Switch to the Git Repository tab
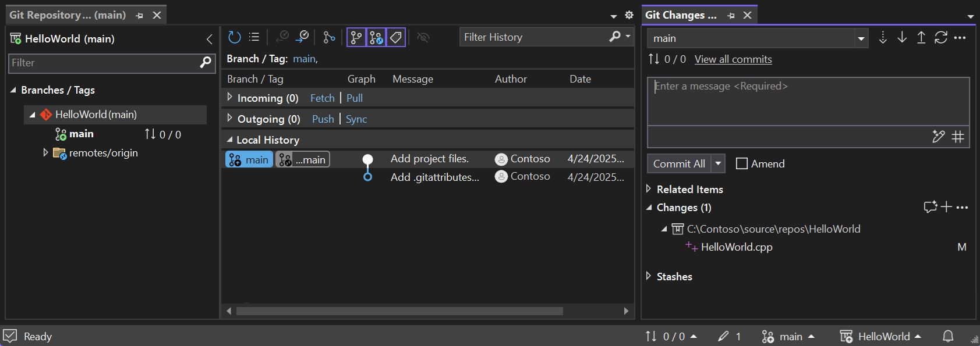980x346 pixels. click(68, 15)
